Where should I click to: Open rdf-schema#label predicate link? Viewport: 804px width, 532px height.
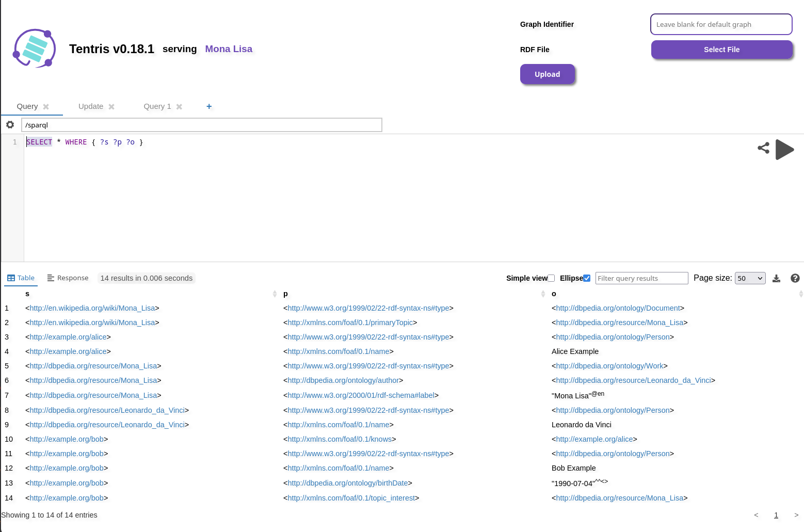pos(361,395)
